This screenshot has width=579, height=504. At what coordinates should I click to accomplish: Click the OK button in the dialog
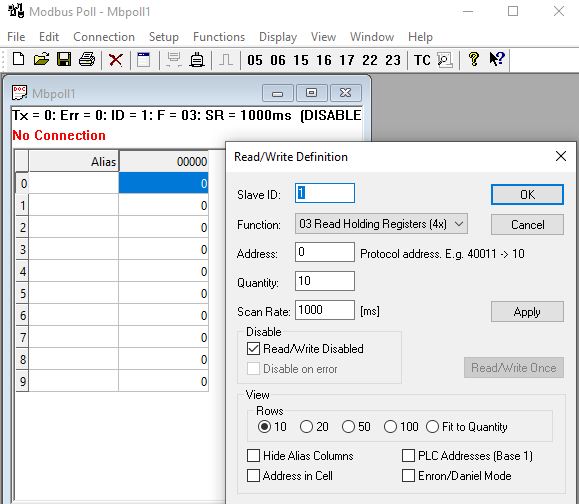coord(527,195)
